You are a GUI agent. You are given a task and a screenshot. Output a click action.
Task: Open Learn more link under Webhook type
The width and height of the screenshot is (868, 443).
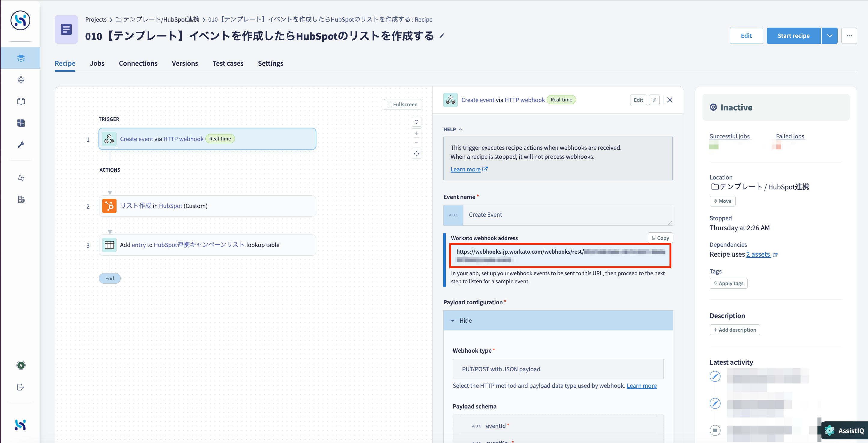tap(642, 385)
